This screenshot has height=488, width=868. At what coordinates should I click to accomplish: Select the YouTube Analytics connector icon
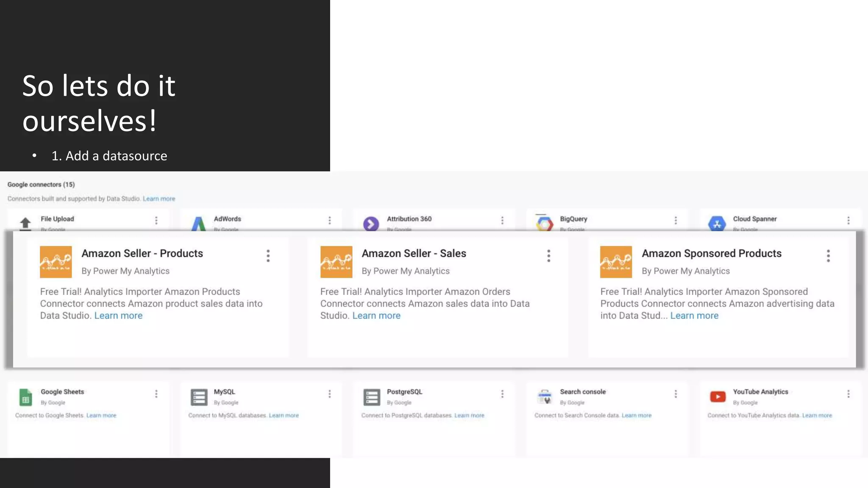718,396
